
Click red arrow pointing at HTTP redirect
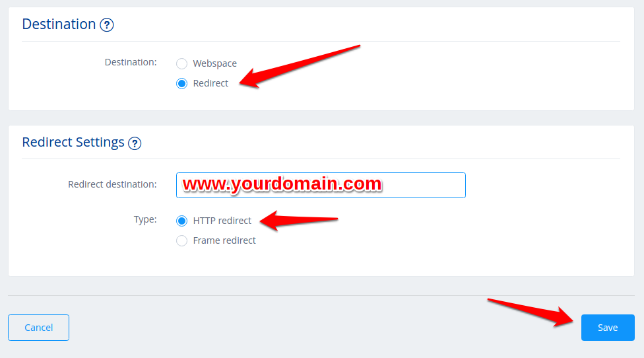click(299, 221)
